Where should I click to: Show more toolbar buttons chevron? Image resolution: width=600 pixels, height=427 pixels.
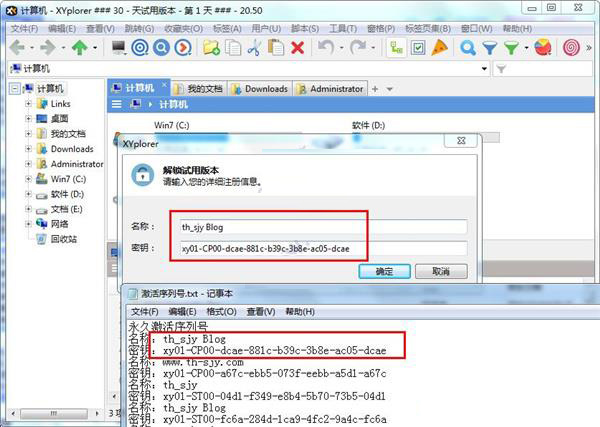point(589,48)
